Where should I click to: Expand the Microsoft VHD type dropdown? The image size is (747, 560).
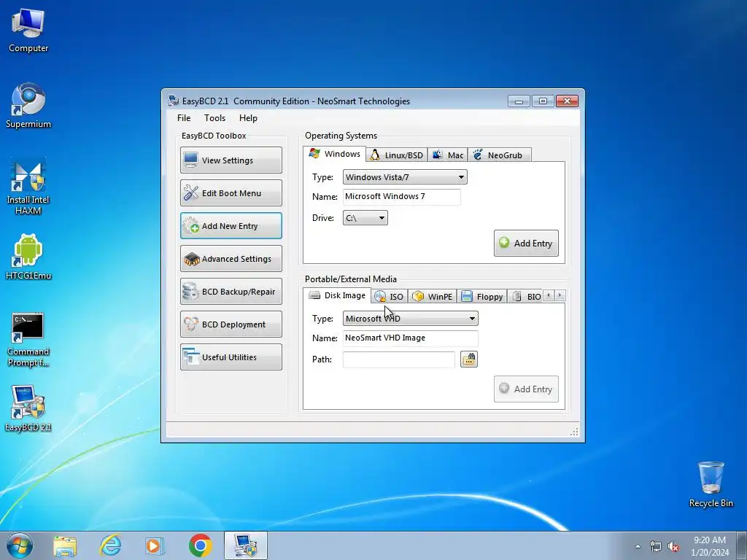[410, 319]
